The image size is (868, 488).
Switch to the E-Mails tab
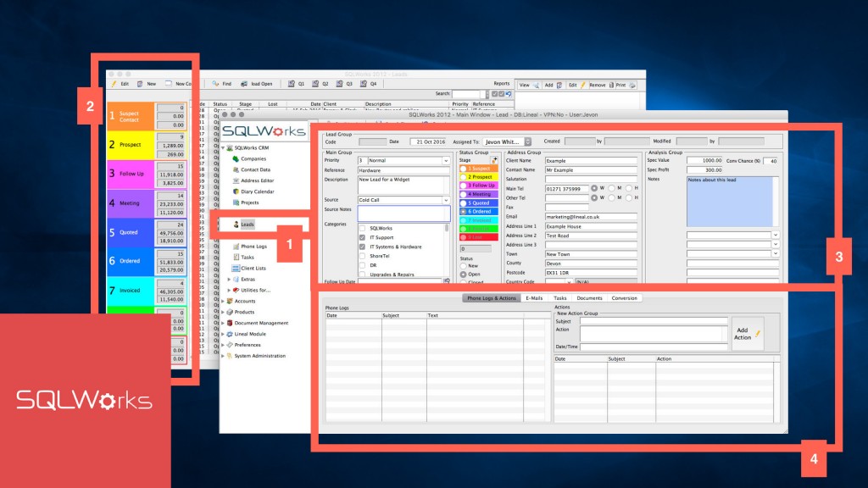(x=534, y=297)
